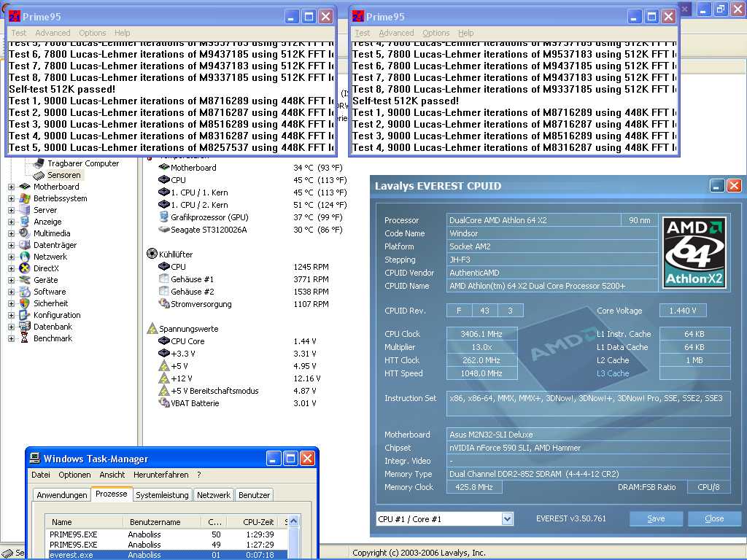Viewport: 747px width, 560px height.
Task: Open the Task-Manager Herunterfahren menu
Action: click(x=161, y=475)
